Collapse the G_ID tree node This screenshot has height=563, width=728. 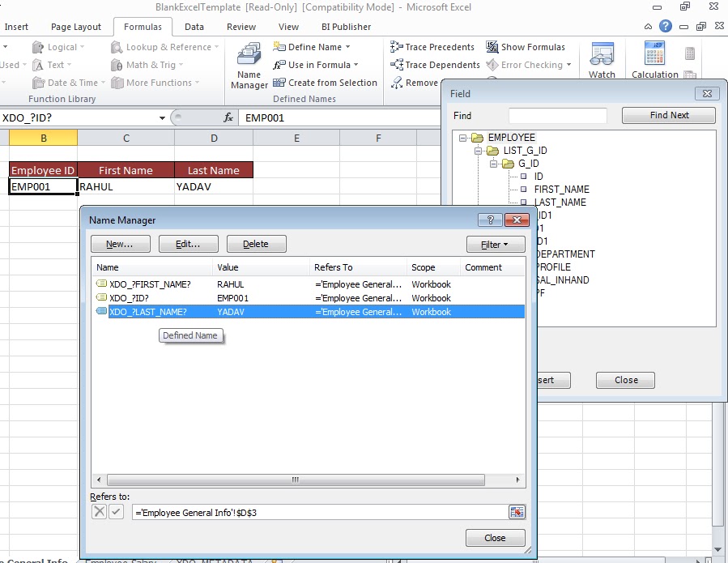[493, 164]
